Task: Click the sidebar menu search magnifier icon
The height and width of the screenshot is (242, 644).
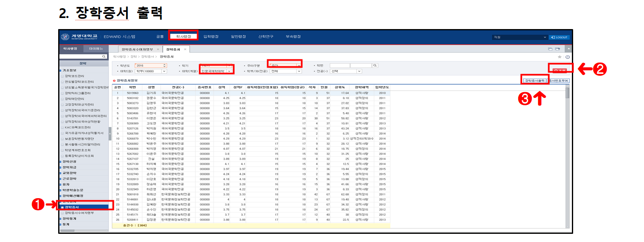Action: [104, 57]
